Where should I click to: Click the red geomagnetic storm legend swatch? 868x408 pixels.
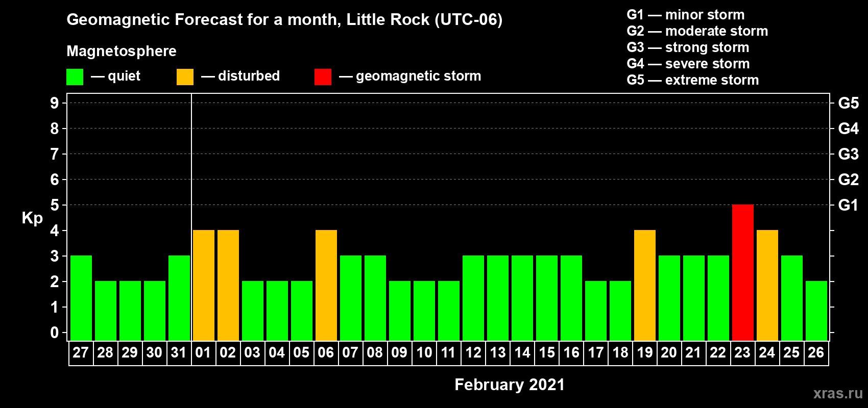(x=323, y=77)
